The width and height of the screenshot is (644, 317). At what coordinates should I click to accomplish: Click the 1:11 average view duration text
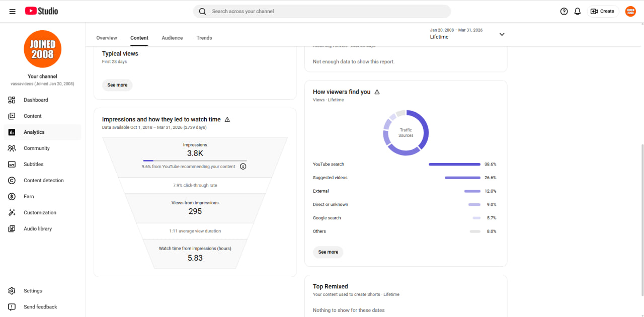pyautogui.click(x=195, y=231)
